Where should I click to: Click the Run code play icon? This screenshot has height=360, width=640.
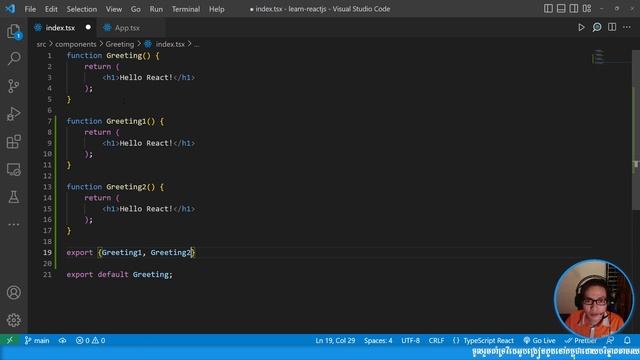point(581,27)
